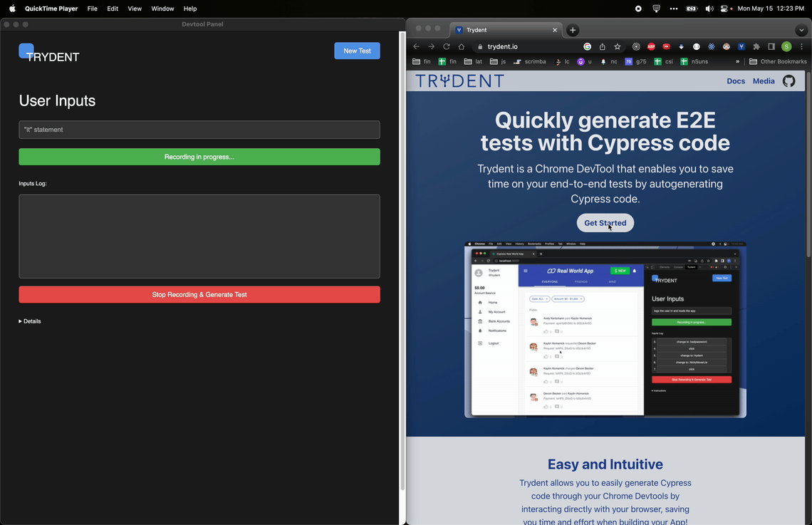
Task: Click the screen recording stop icon in menu bar
Action: [638, 9]
